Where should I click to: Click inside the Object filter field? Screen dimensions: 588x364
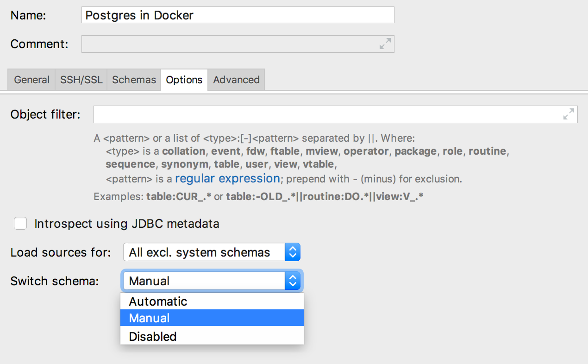click(x=324, y=114)
